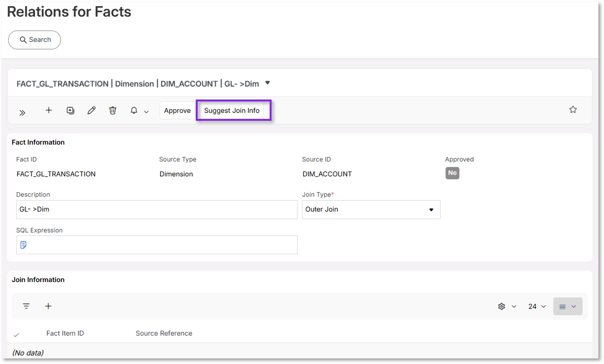This screenshot has width=604, height=364.
Task: Change the page size 24 dropdown
Action: tap(537, 306)
